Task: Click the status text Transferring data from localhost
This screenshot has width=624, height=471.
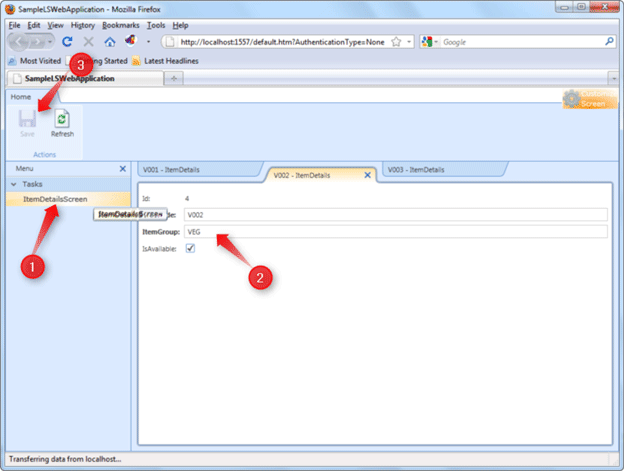Action: [65, 459]
